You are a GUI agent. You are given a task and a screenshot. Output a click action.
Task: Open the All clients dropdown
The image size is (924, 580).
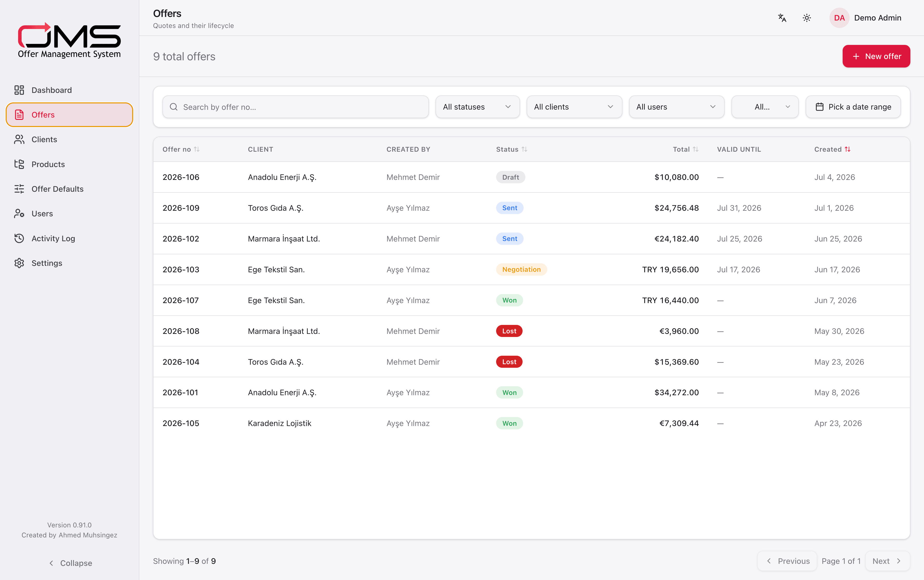574,107
